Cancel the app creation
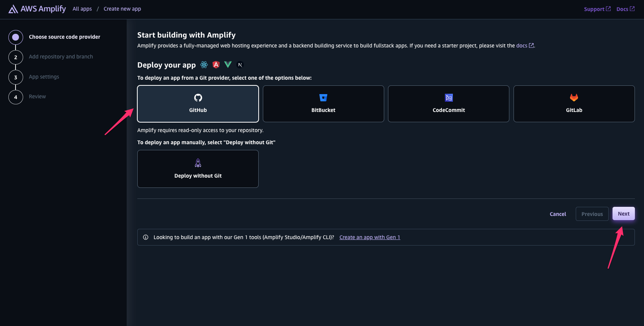The width and height of the screenshot is (644, 326). tap(558, 214)
